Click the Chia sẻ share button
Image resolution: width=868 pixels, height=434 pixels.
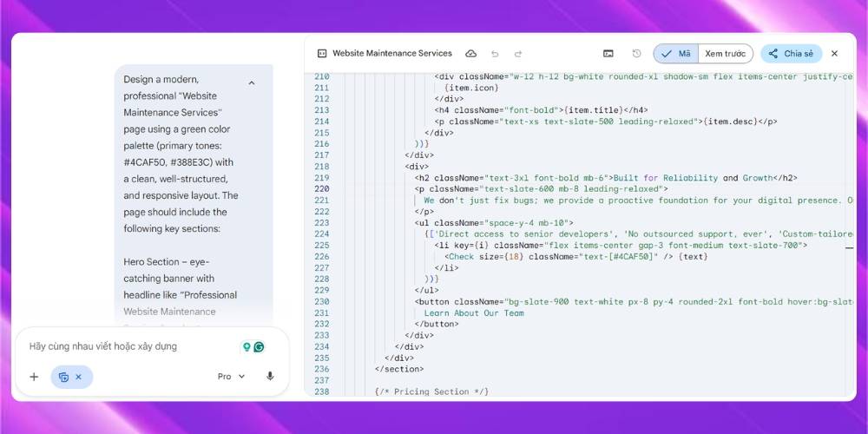click(x=791, y=54)
